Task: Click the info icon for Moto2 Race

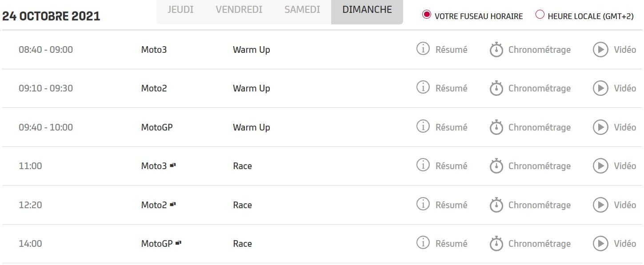Action: pos(423,204)
